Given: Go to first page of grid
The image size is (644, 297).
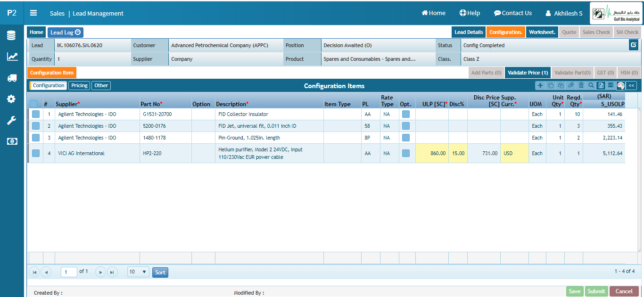Looking at the screenshot, I should [x=34, y=272].
